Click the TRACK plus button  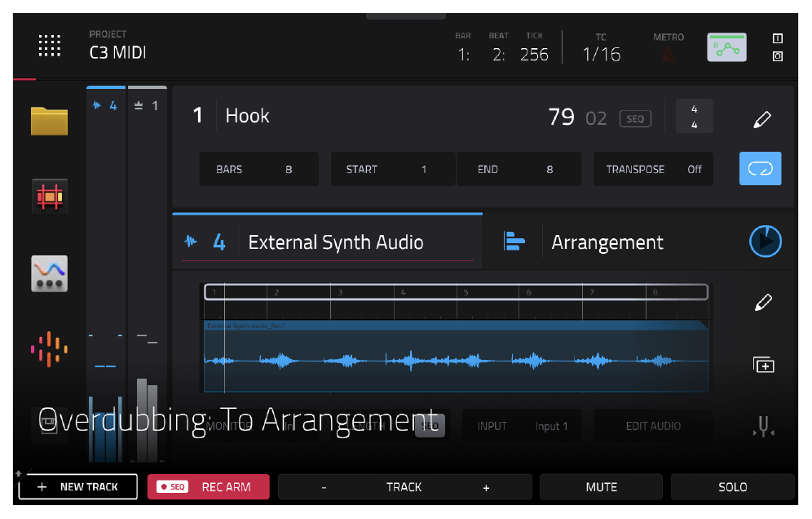[x=486, y=487]
